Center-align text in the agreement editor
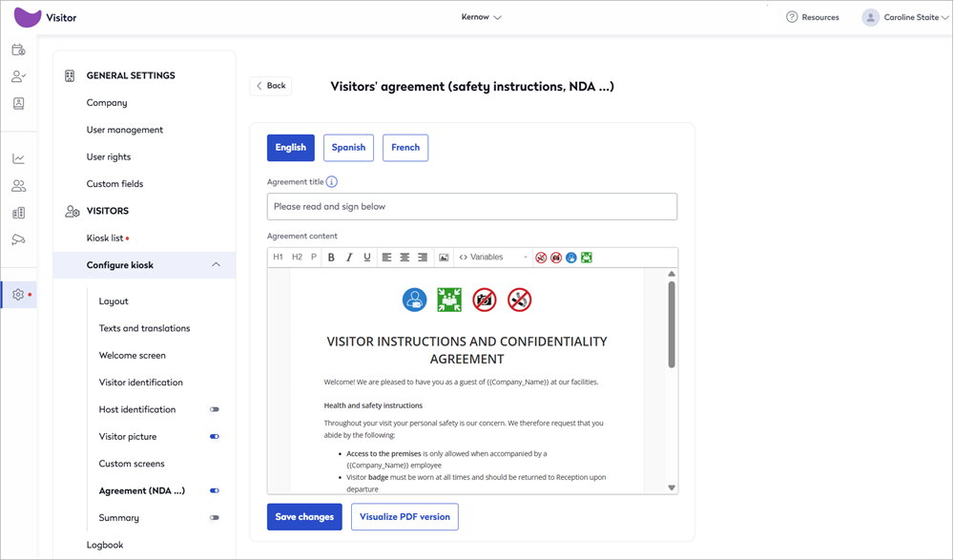Viewport: 954px width, 560px height. pyautogui.click(x=404, y=258)
